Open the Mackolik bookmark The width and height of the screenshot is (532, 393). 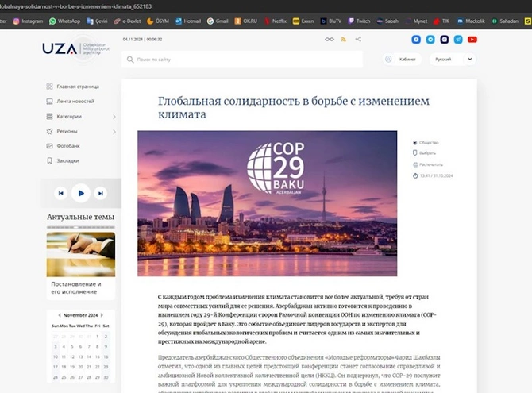(471, 21)
